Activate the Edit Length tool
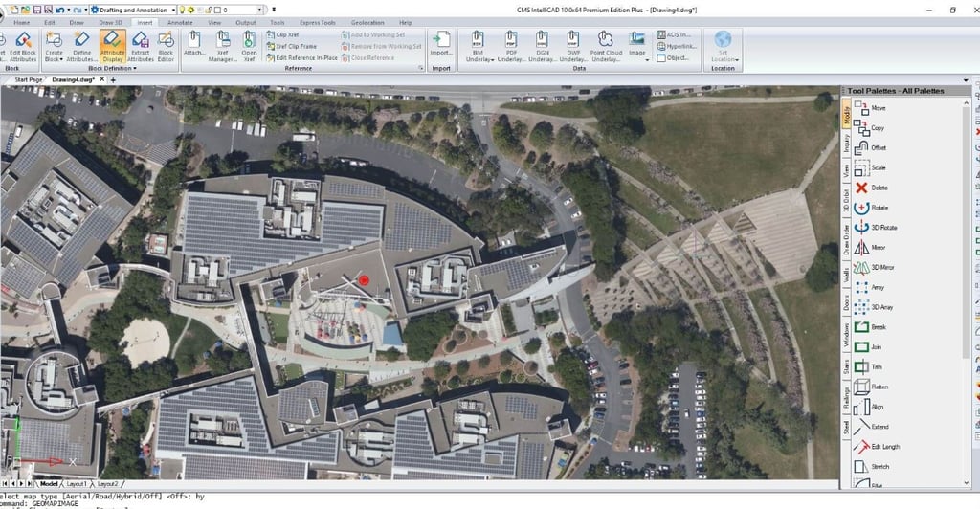The image size is (980, 509). (x=877, y=447)
